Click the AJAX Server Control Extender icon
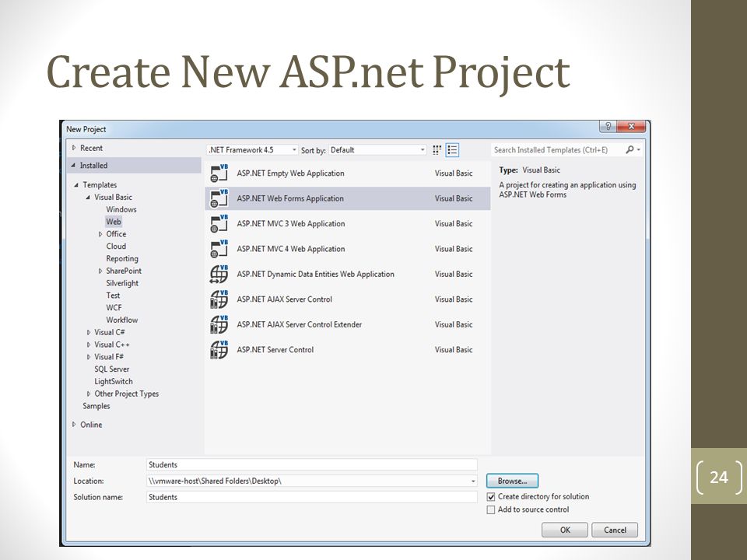This screenshot has height=560, width=747. point(219,325)
